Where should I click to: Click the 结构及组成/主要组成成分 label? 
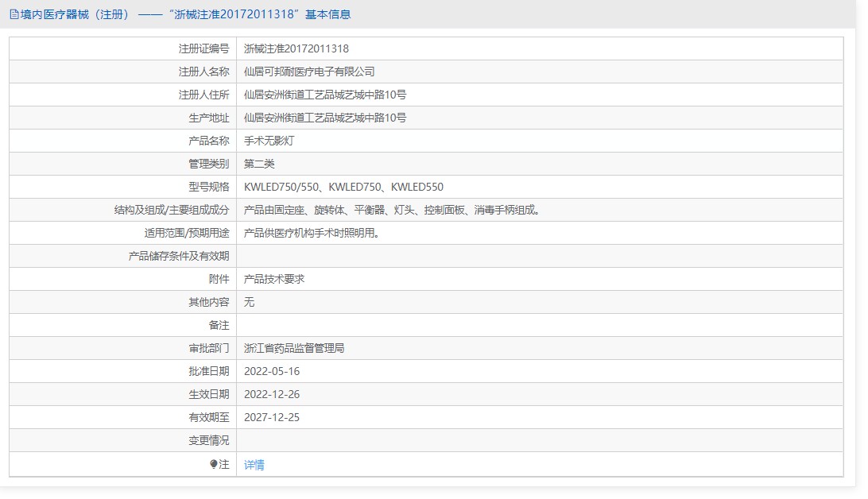point(172,211)
